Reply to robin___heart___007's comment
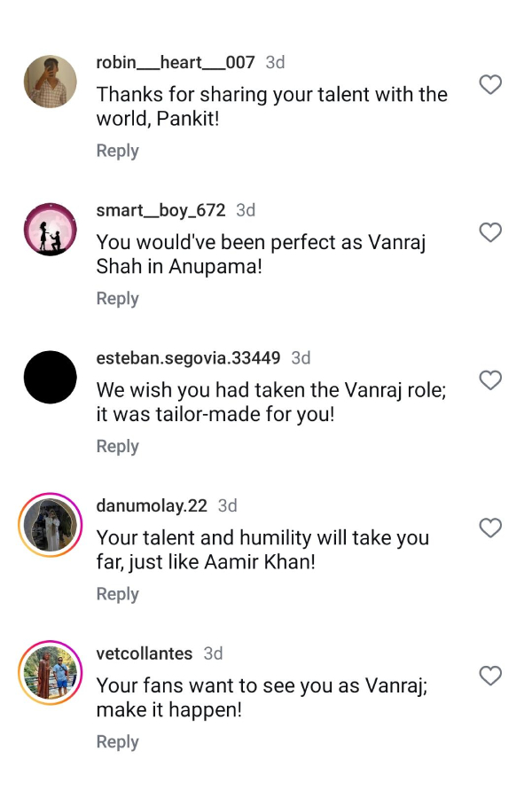This screenshot has height=798, width=532. (117, 151)
